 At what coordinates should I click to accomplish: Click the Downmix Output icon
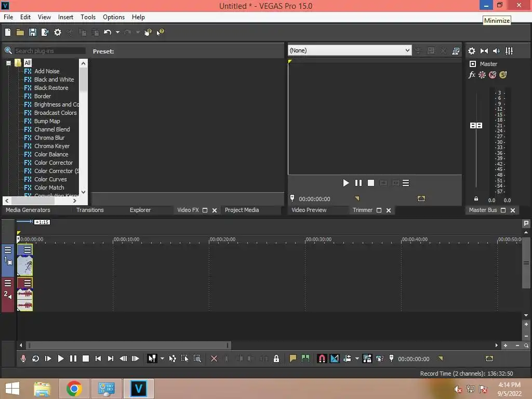point(484,51)
